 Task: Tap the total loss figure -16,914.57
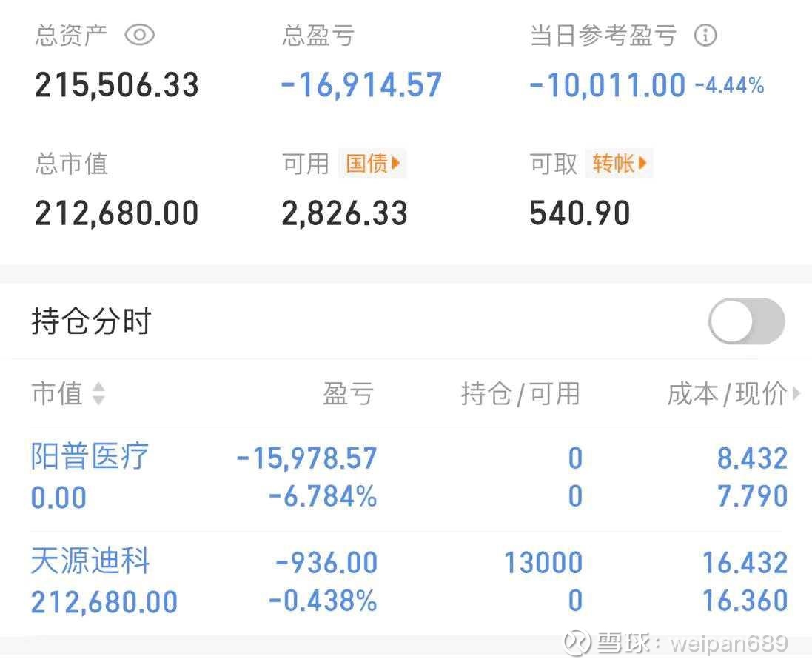click(x=361, y=85)
